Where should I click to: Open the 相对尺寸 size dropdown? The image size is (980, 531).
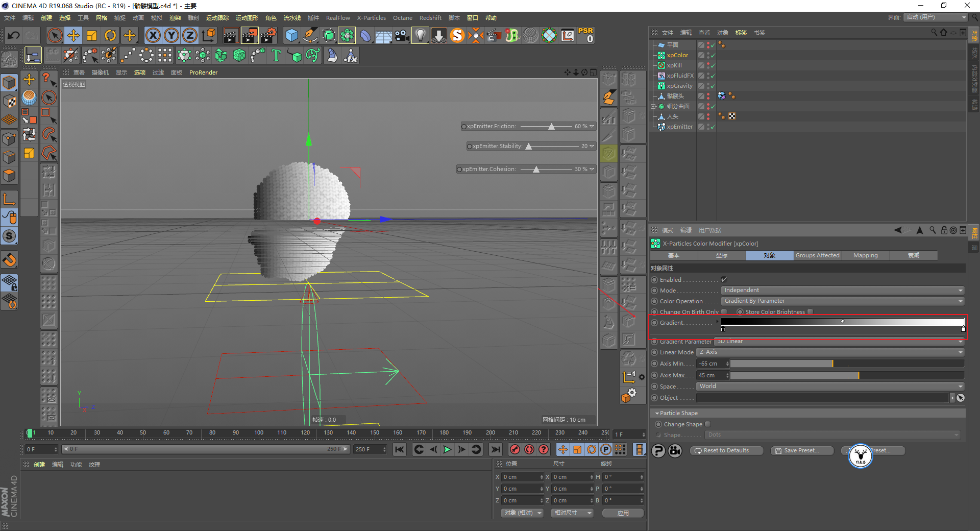pyautogui.click(x=572, y=513)
